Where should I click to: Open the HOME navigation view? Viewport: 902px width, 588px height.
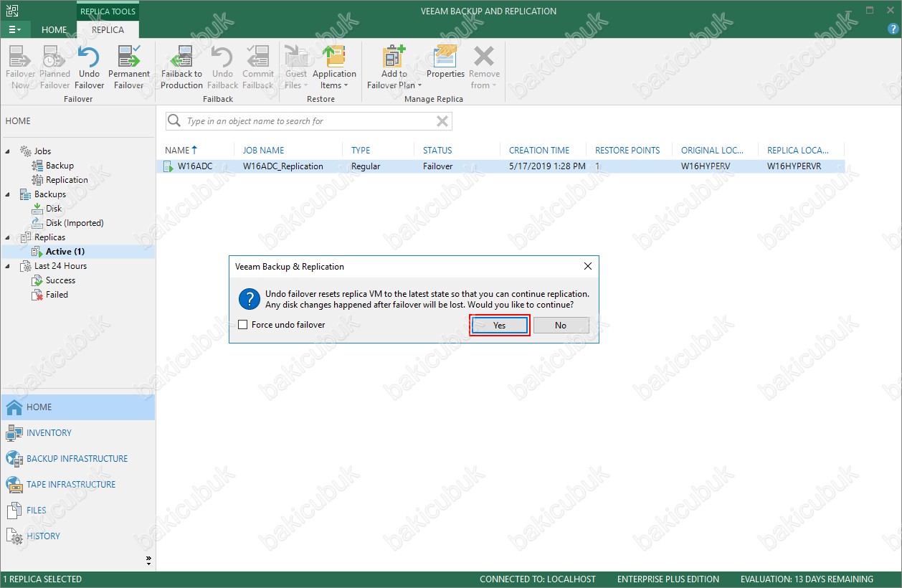point(77,407)
